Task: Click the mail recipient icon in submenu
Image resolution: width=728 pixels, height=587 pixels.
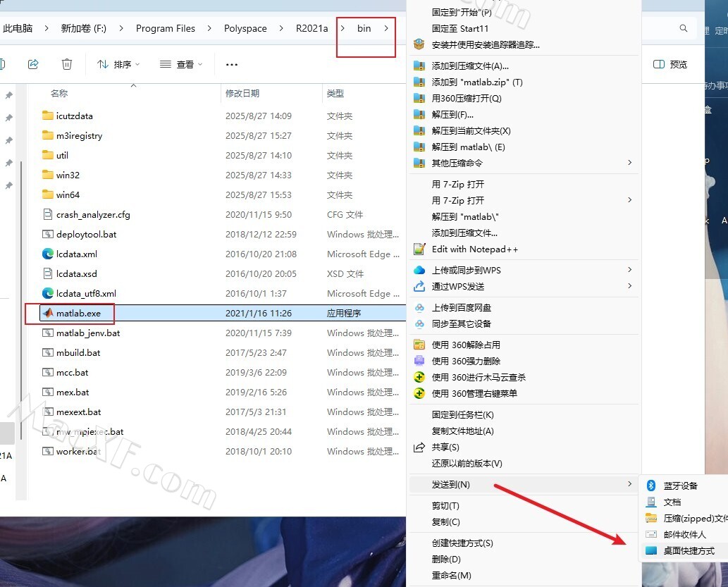Action: (x=651, y=535)
